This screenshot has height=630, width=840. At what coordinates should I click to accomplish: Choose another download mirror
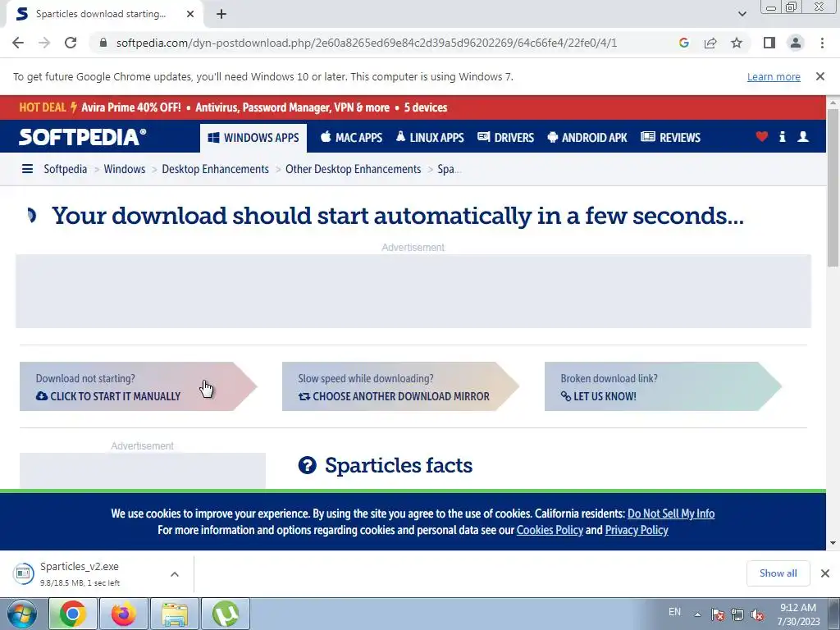[x=400, y=387]
